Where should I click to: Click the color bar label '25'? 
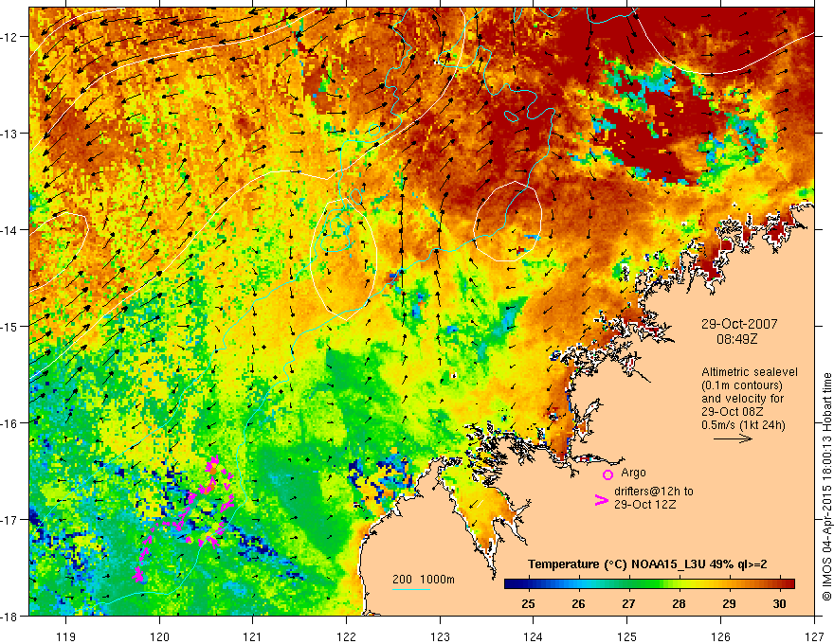click(x=528, y=604)
